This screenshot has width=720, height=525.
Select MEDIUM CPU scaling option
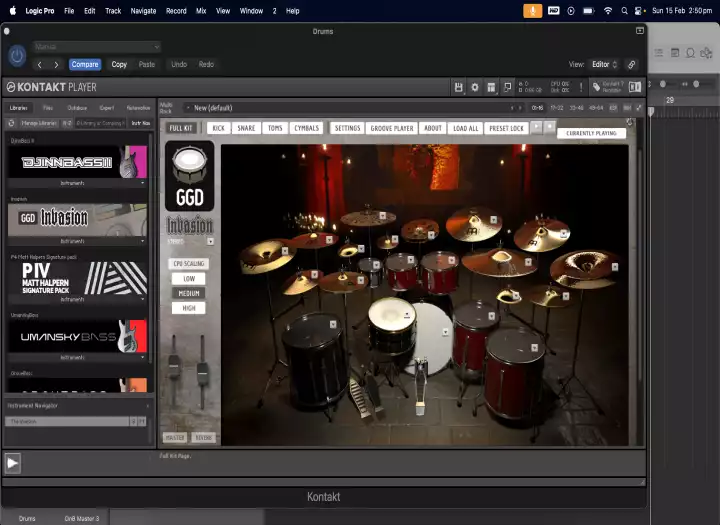tap(188, 293)
